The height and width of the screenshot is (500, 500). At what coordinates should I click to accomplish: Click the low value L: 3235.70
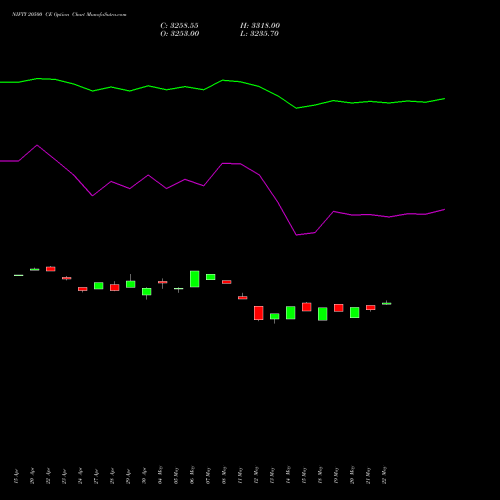[x=259, y=34]
